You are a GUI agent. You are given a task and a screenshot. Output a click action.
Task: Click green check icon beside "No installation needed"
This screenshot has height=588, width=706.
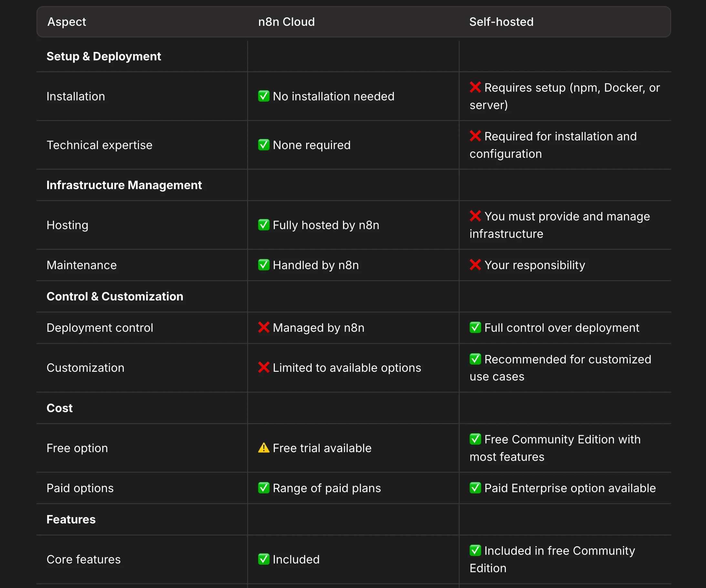click(x=264, y=96)
